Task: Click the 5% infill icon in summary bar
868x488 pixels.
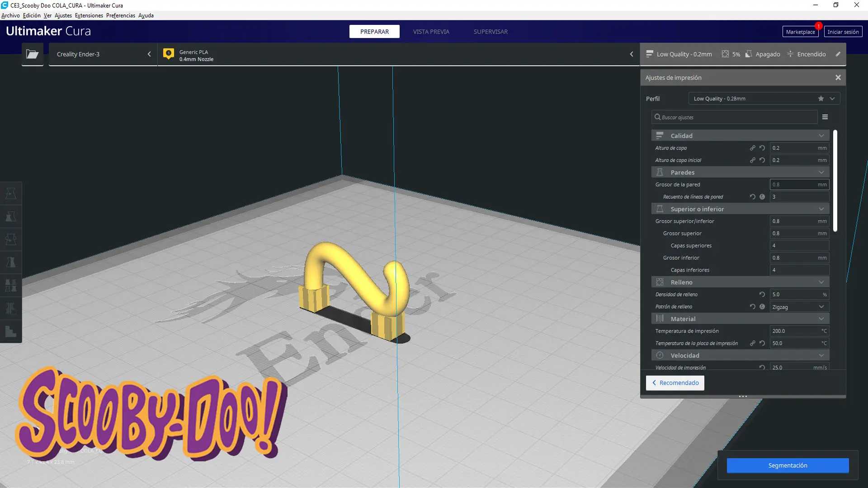Action: pyautogui.click(x=725, y=54)
